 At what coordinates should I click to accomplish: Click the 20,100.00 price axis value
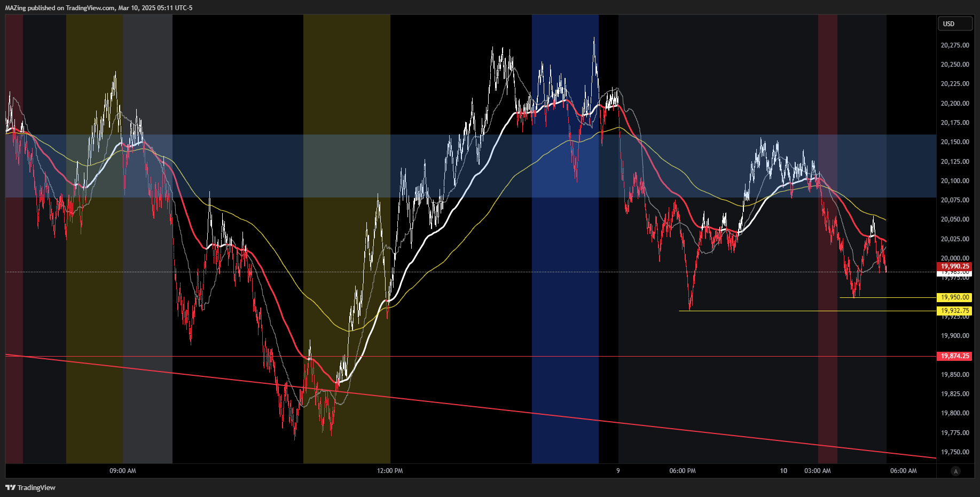pos(955,181)
